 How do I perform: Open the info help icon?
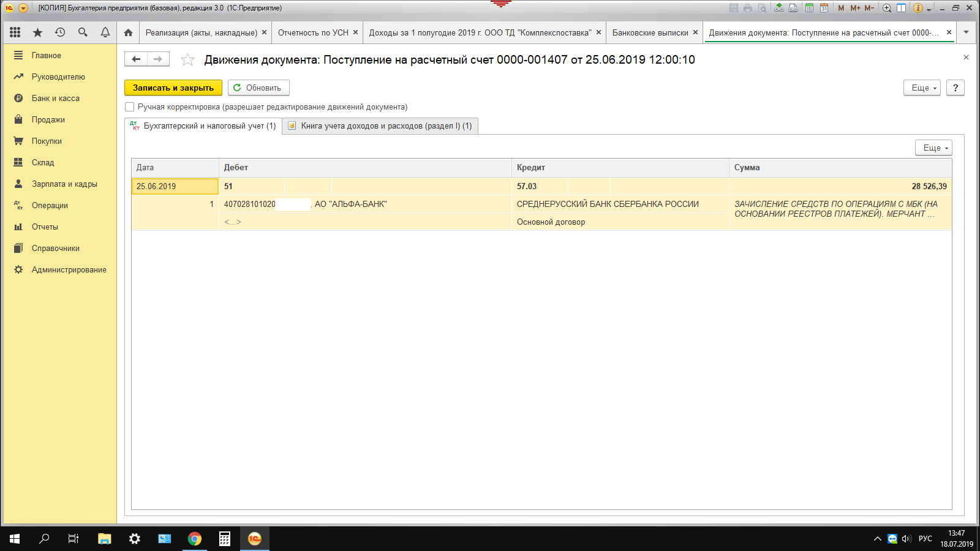pyautogui.click(x=918, y=8)
